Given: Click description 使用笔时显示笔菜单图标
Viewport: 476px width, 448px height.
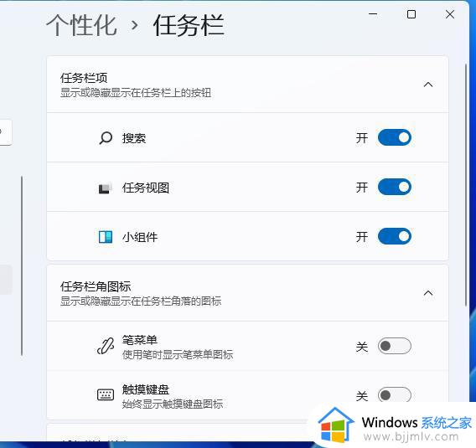Looking at the screenshot, I should click(178, 354).
